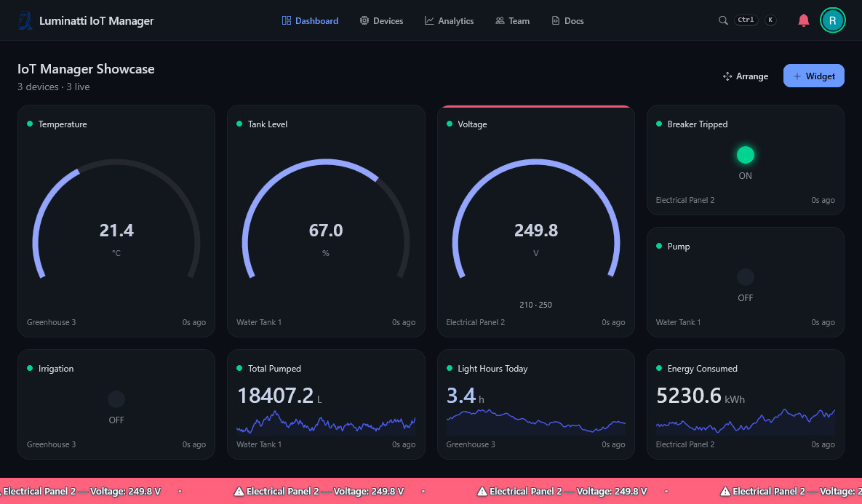Click Greenhouse 3 label on Irrigation card

pyautogui.click(x=51, y=444)
